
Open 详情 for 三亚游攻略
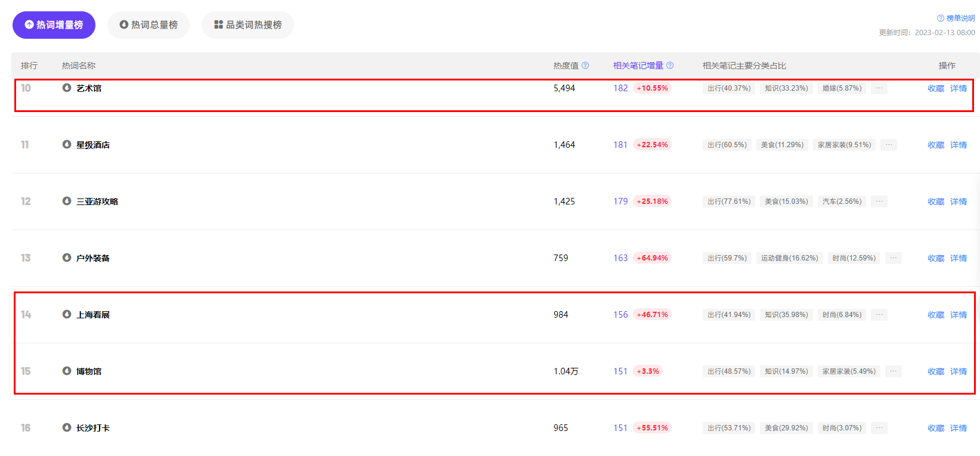[959, 201]
